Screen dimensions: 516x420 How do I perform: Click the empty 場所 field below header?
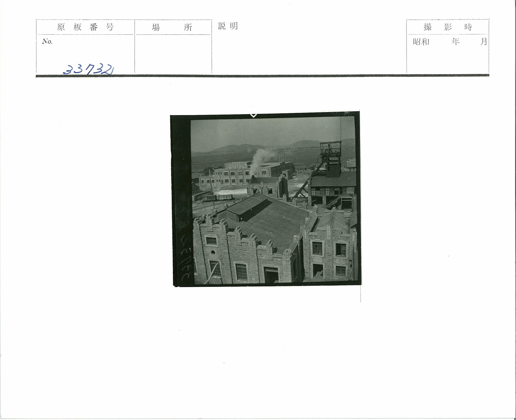pos(173,54)
